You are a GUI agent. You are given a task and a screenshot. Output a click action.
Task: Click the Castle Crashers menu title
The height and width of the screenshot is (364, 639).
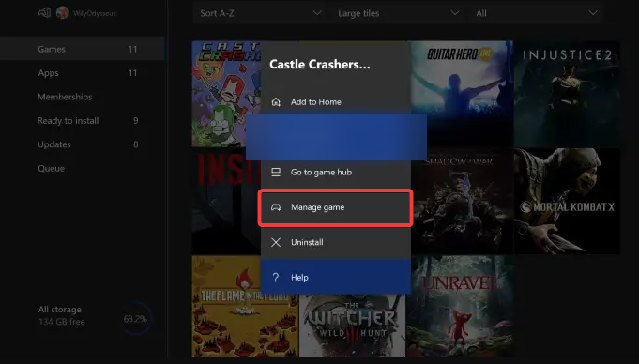[x=320, y=65]
